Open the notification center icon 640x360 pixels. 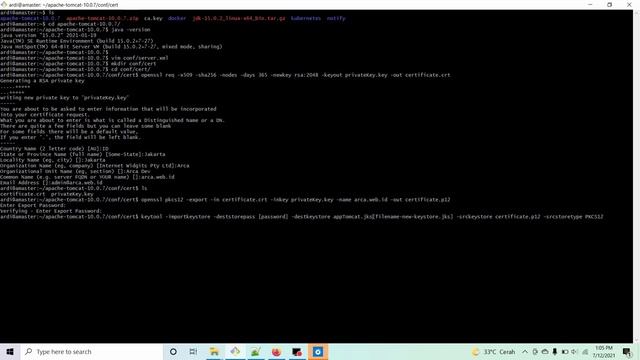(x=627, y=351)
